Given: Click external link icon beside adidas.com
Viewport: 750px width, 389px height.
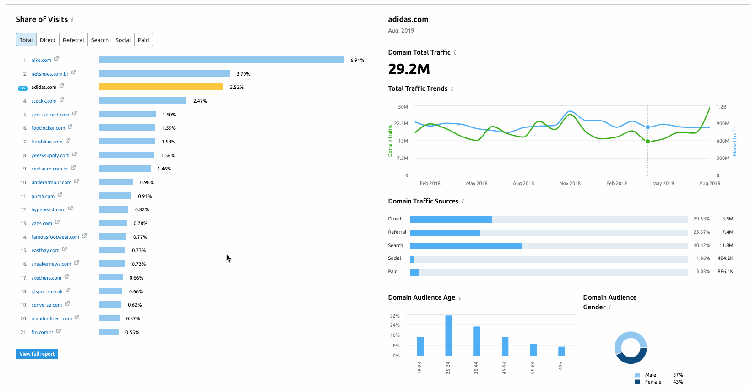Looking at the screenshot, I should click(62, 86).
